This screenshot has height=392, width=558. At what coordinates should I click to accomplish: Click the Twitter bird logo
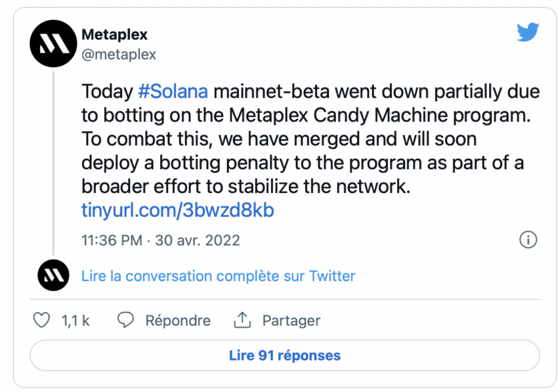coord(528,32)
